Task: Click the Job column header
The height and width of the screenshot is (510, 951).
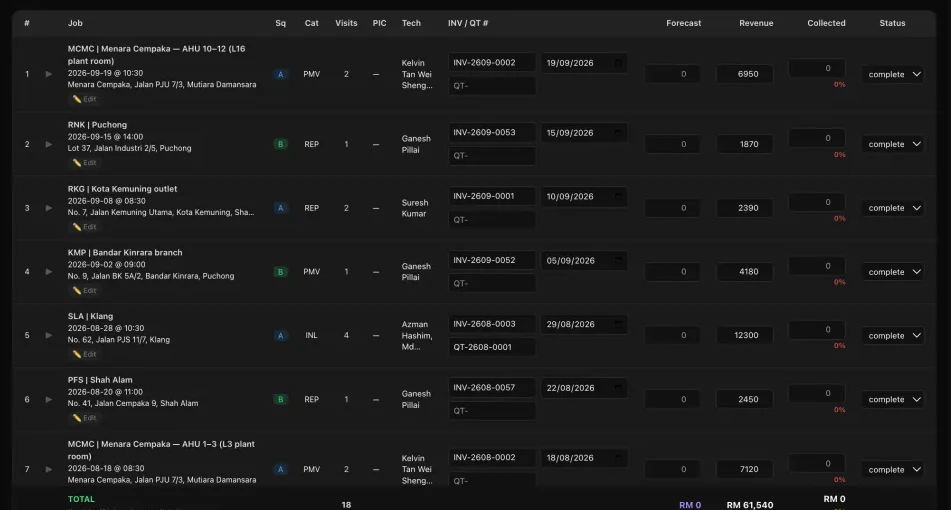Action: pyautogui.click(x=75, y=23)
